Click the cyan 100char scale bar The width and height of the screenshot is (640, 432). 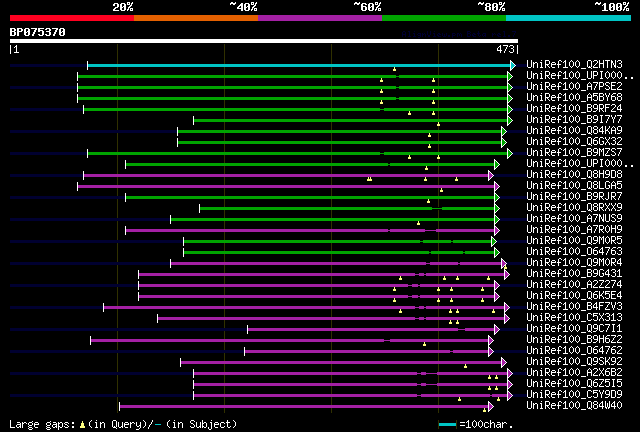click(x=447, y=424)
